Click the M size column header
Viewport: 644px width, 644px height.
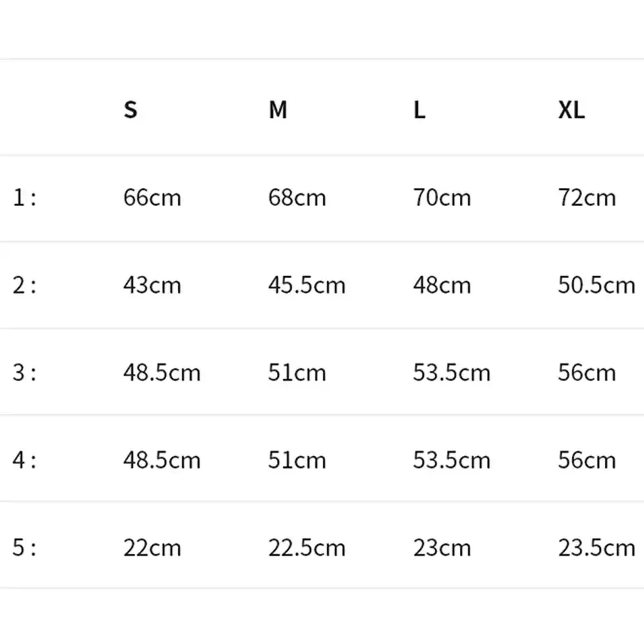(x=278, y=109)
